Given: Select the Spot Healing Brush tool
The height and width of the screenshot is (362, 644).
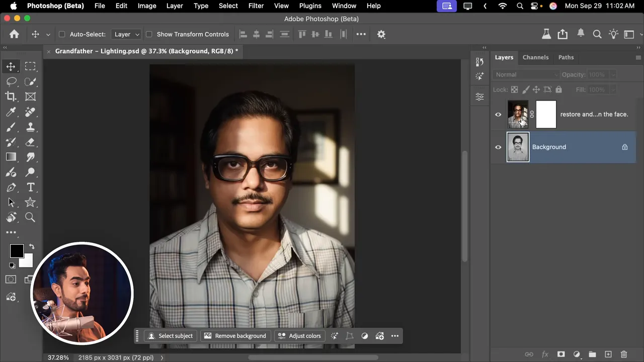Looking at the screenshot, I should point(30,112).
